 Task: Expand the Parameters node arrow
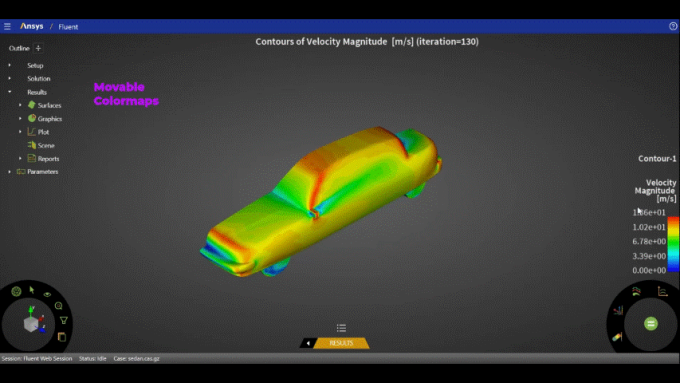pos(10,172)
